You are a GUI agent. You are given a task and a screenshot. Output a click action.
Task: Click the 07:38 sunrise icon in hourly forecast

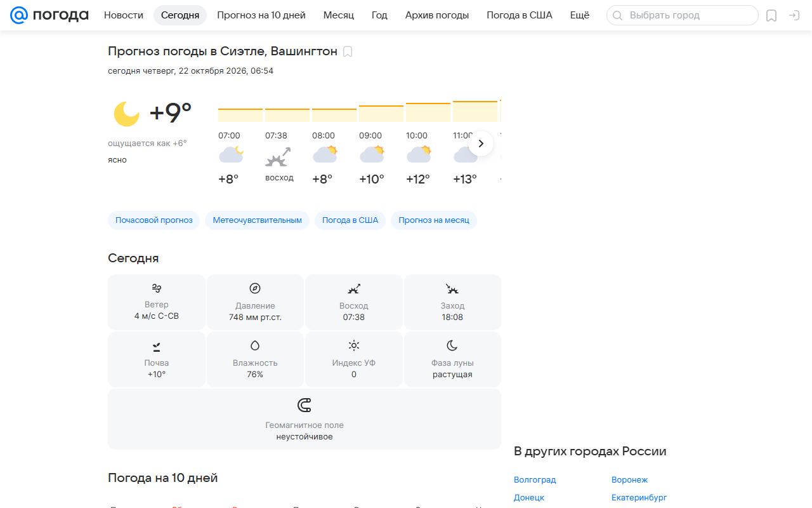pos(278,156)
